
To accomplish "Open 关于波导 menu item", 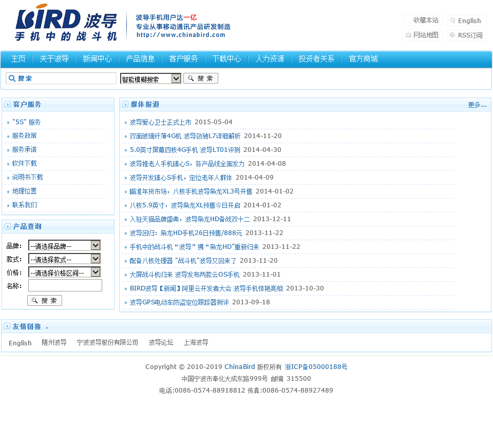I will point(54,59).
